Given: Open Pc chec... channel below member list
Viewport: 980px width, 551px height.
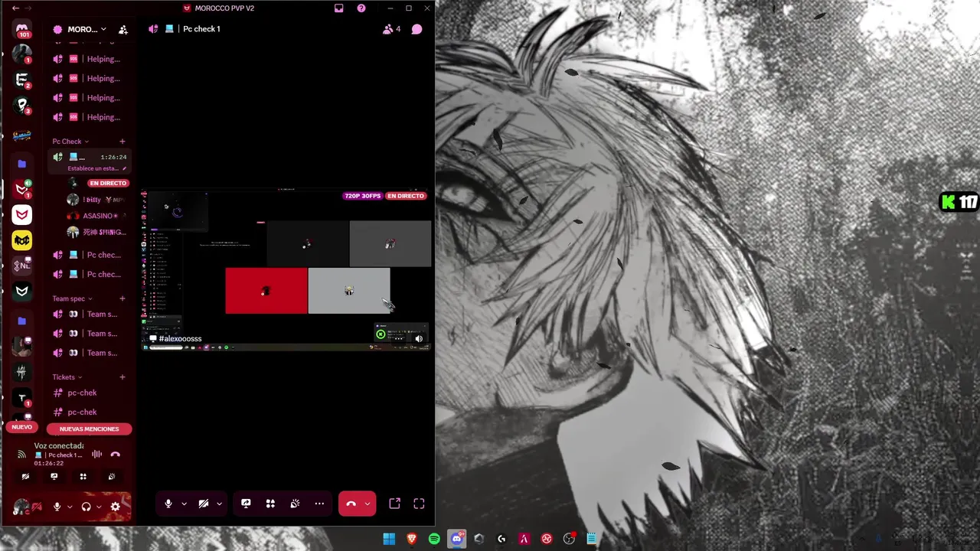Looking at the screenshot, I should tap(90, 255).
